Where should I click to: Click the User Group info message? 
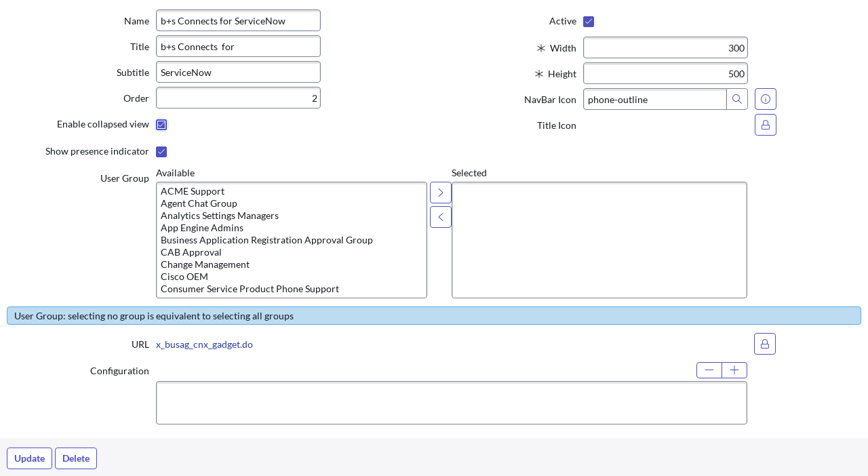point(434,315)
